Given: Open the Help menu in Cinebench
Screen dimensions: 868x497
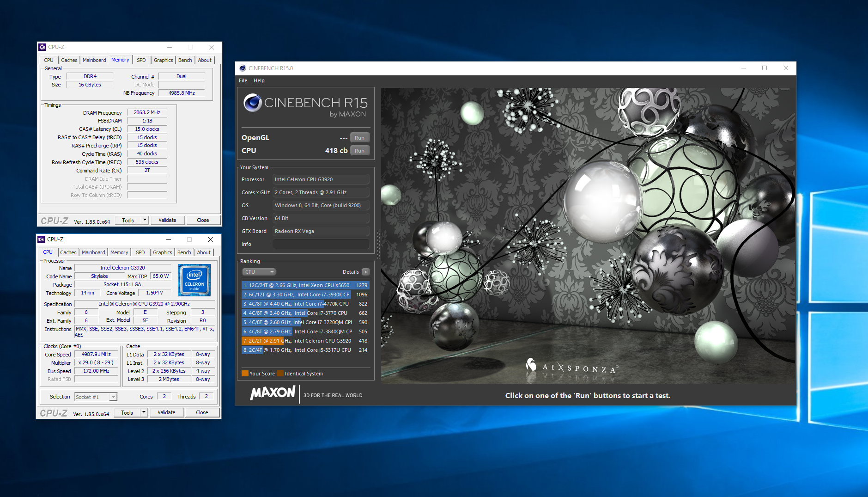Looking at the screenshot, I should point(259,80).
